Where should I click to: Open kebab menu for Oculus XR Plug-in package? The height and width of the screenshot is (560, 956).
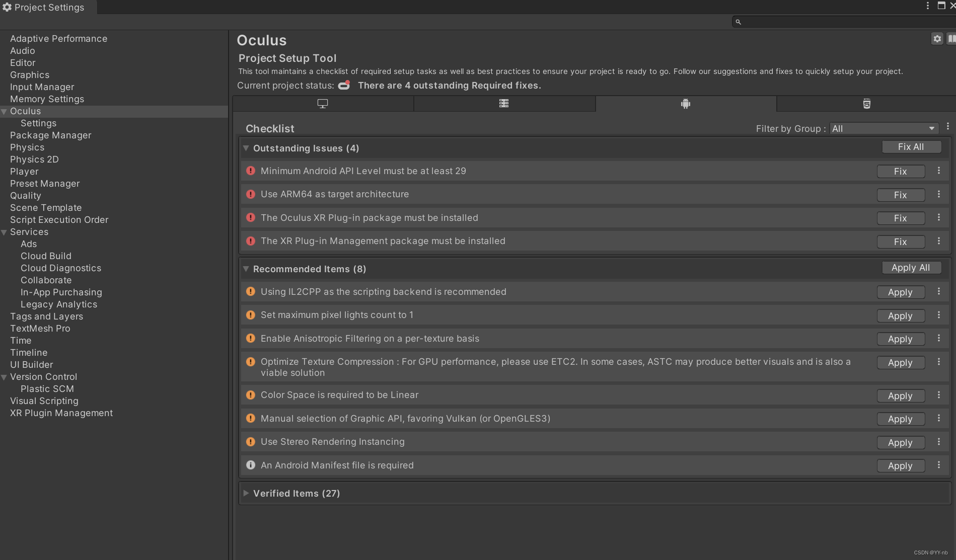point(939,217)
